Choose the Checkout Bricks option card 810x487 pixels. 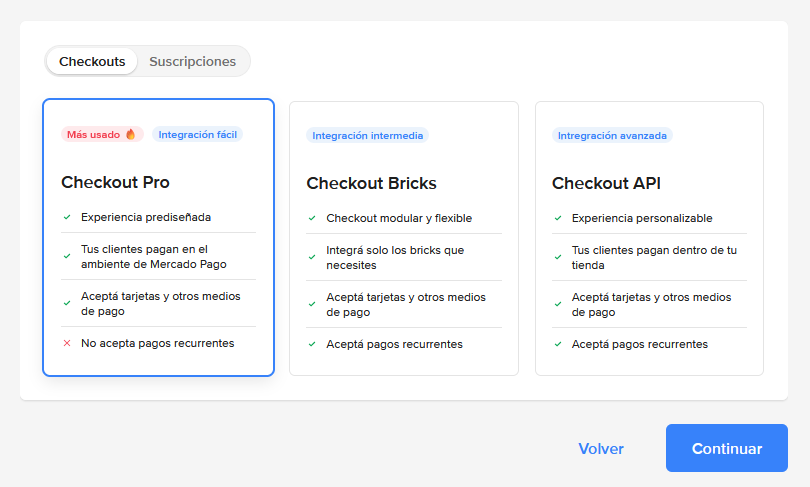click(x=403, y=238)
